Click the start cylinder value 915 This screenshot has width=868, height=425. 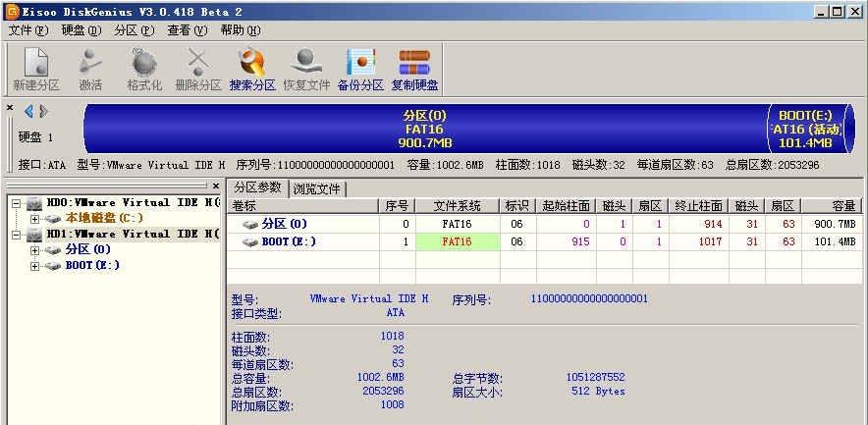tap(580, 241)
